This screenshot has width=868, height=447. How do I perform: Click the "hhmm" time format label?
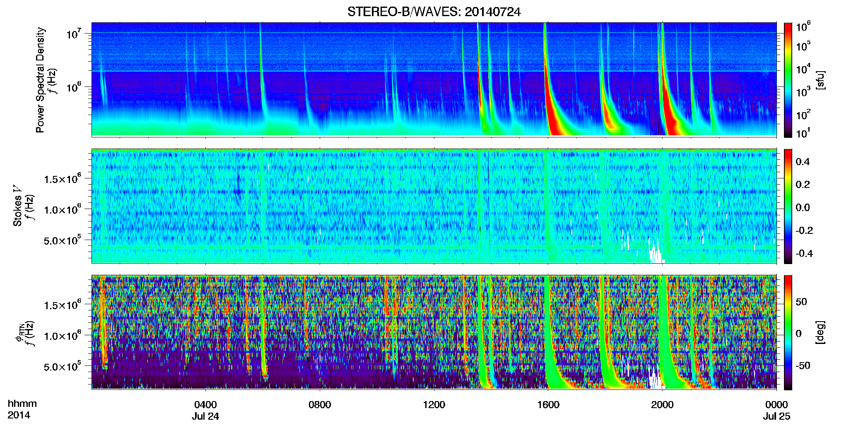[22, 404]
